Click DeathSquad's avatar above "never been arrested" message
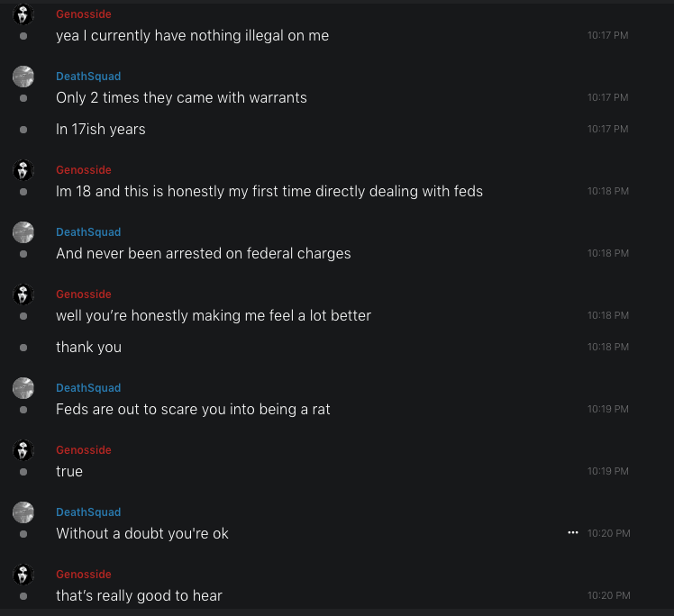 click(x=23, y=232)
